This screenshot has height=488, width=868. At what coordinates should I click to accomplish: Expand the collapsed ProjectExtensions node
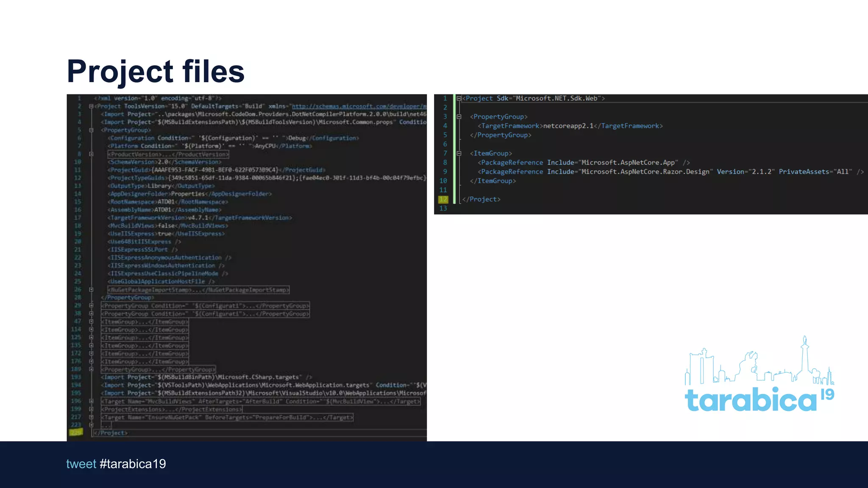click(91, 409)
